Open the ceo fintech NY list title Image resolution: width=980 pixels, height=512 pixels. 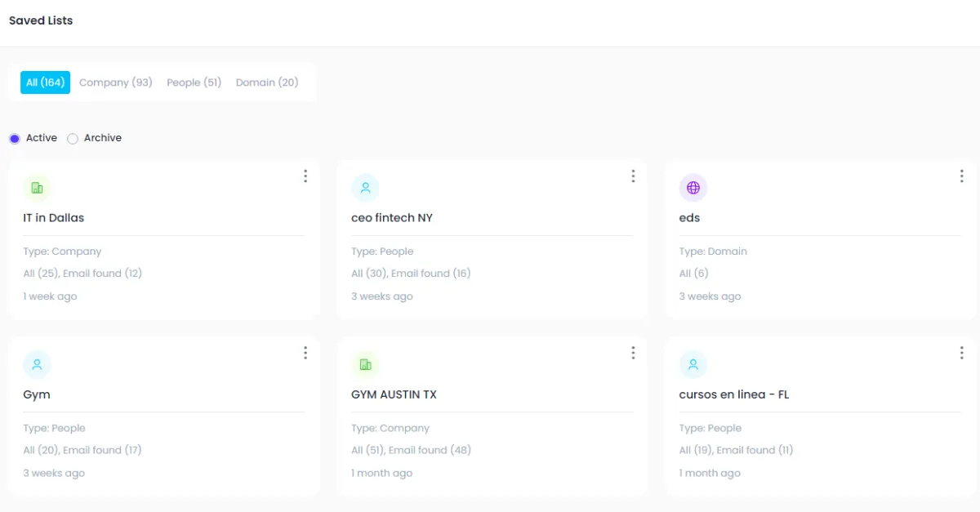(392, 218)
